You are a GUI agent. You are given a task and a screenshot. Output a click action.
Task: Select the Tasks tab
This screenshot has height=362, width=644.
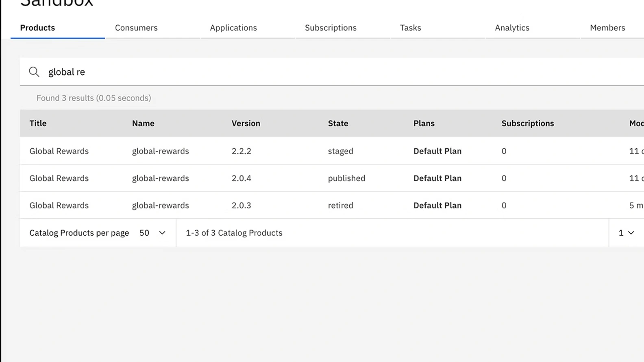(x=410, y=28)
